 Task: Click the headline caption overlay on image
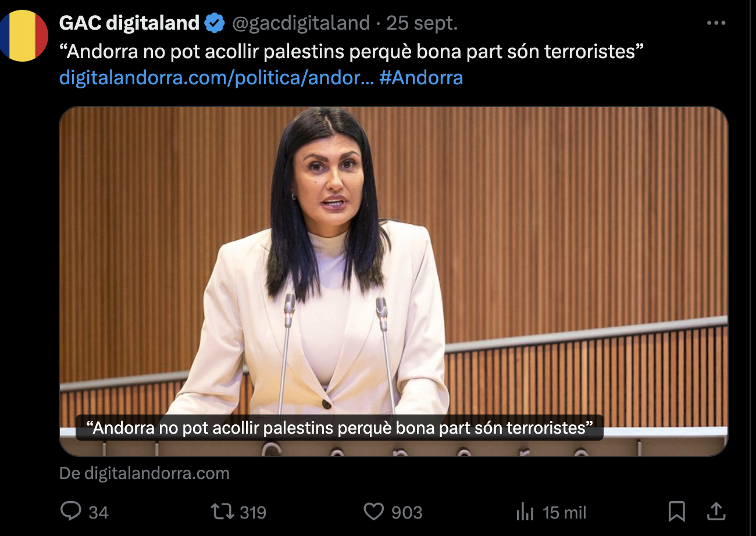[x=340, y=428]
